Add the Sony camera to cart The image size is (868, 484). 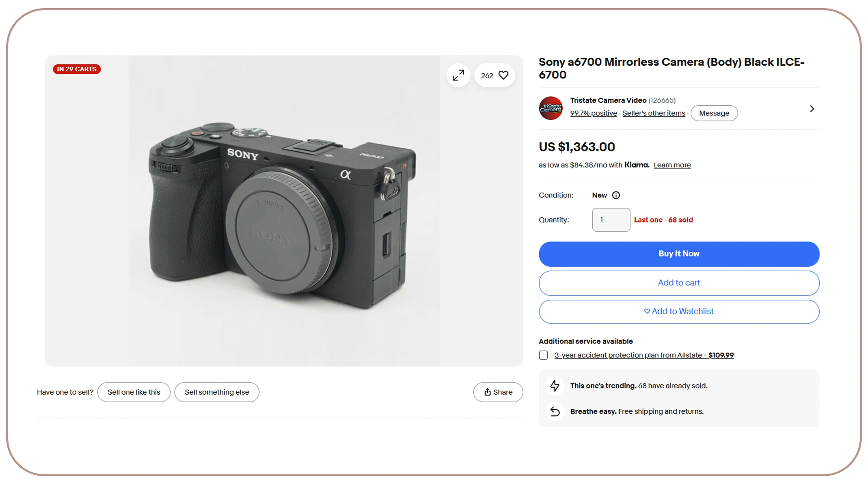679,283
